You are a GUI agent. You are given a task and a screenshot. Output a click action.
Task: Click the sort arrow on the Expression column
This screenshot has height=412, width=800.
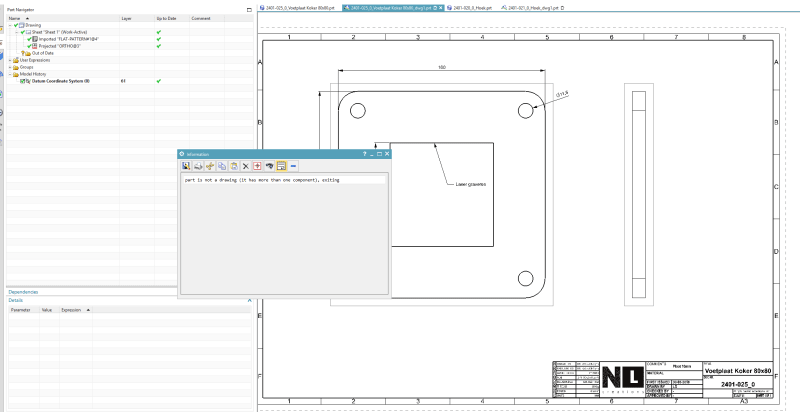click(x=88, y=310)
